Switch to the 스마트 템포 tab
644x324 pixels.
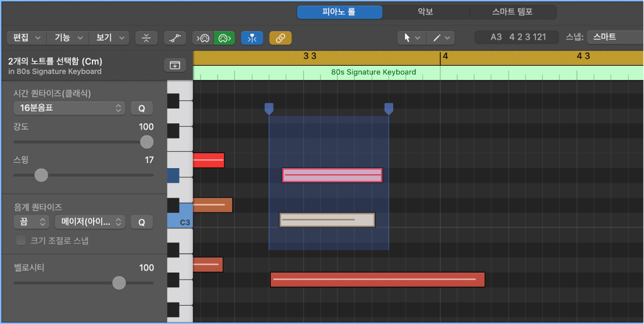pyautogui.click(x=512, y=12)
